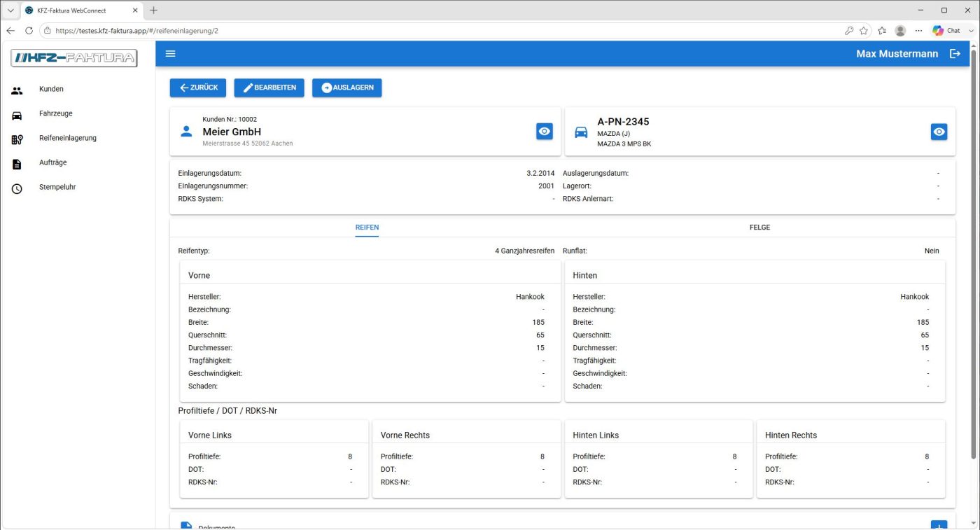Go back with the ZURÜCK button

198,88
